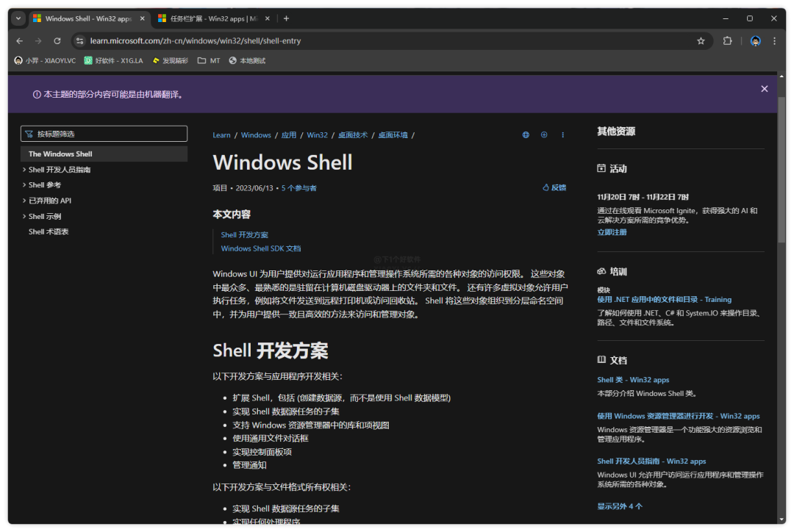Screen dimensions: 794x532
Task: Switch to Windows Shell - Win32 apps tab
Action: [x=89, y=18]
